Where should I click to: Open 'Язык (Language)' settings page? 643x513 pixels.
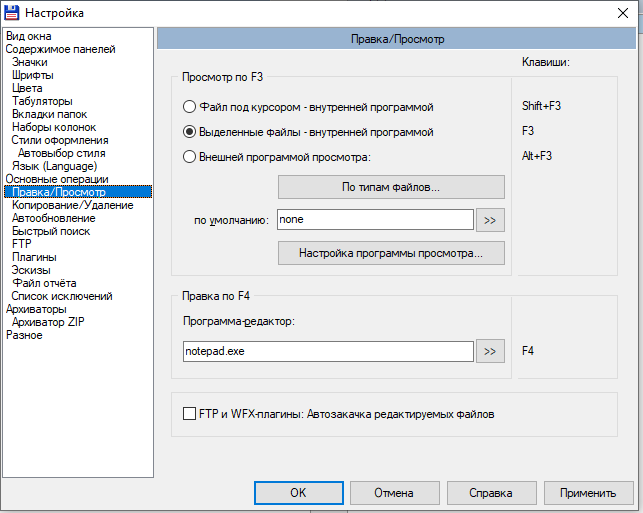[55, 166]
